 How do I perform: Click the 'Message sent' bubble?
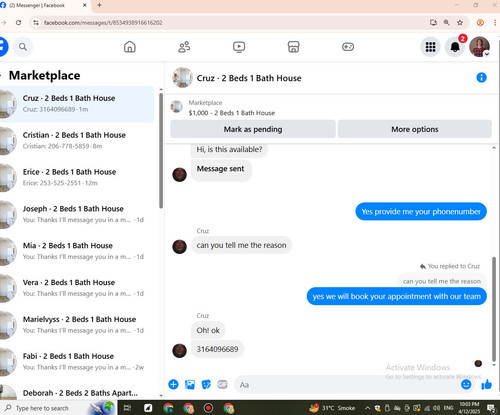point(221,169)
